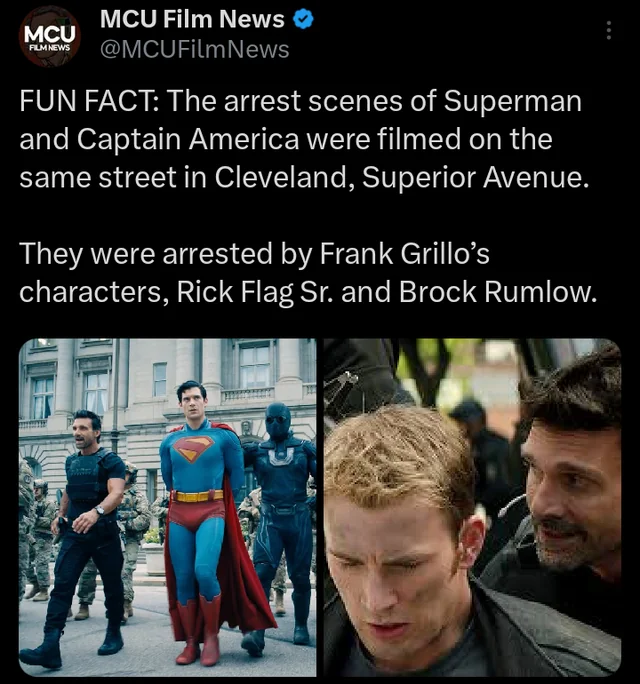Click the "Superior Avenue" text in tweet
The image size is (640, 684).
point(475,178)
